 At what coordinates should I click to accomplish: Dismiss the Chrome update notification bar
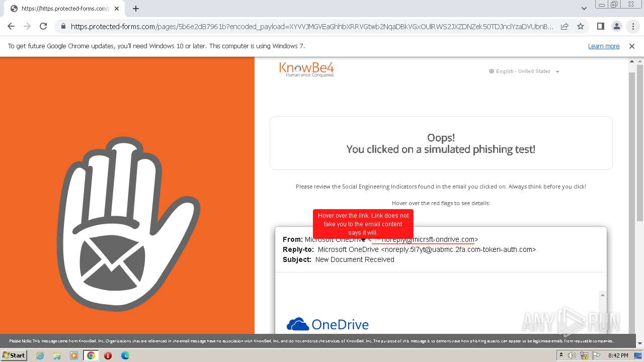point(632,46)
